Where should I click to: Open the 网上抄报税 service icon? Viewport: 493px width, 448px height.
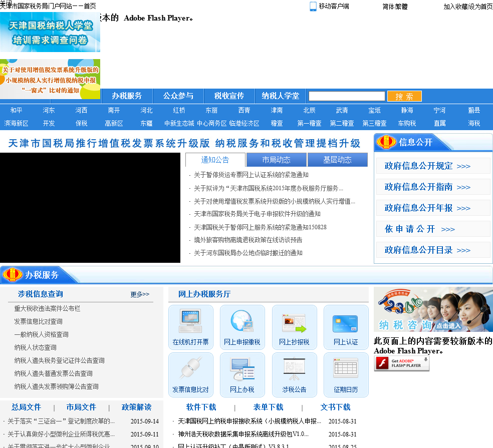[294, 327]
